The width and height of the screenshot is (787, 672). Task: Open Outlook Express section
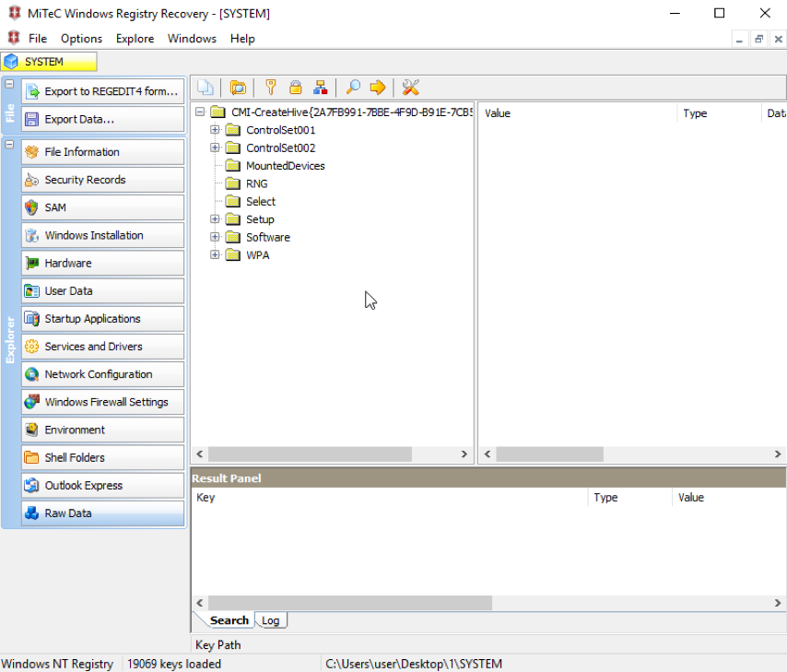(x=103, y=485)
